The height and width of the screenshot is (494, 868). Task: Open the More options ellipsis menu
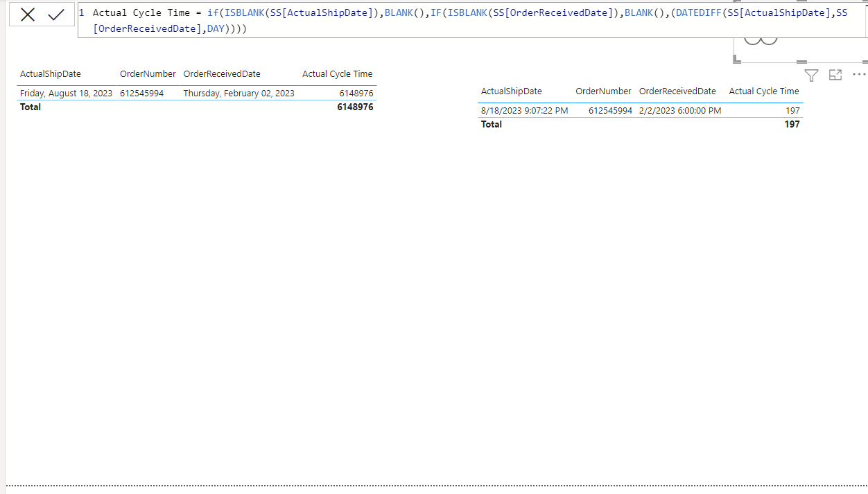point(859,74)
